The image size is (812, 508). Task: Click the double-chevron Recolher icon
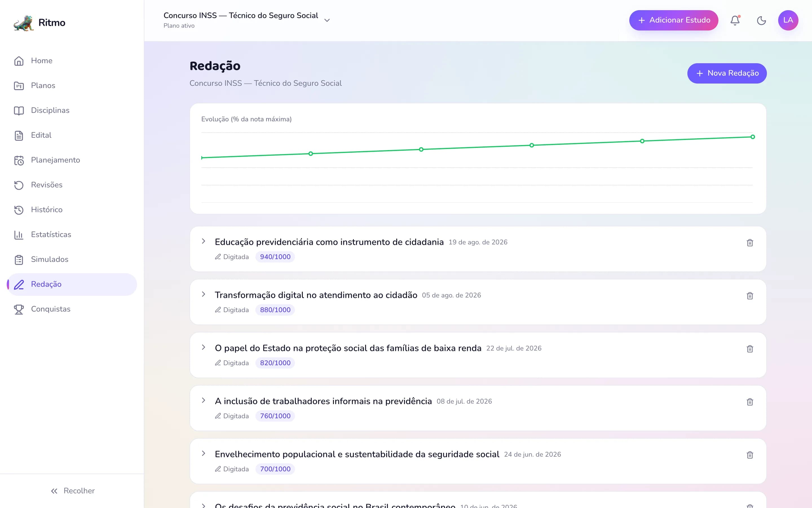(54, 491)
